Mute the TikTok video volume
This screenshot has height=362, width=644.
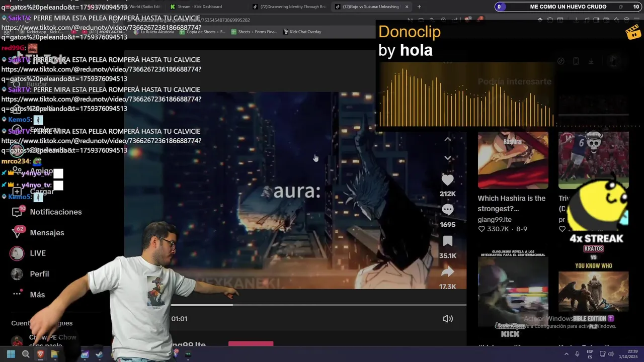(x=447, y=319)
